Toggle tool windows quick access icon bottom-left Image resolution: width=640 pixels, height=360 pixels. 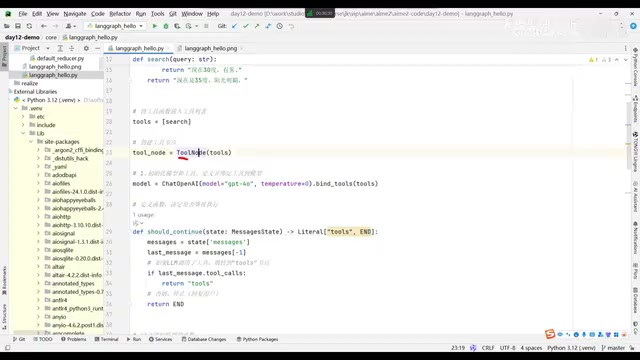tap(7, 348)
